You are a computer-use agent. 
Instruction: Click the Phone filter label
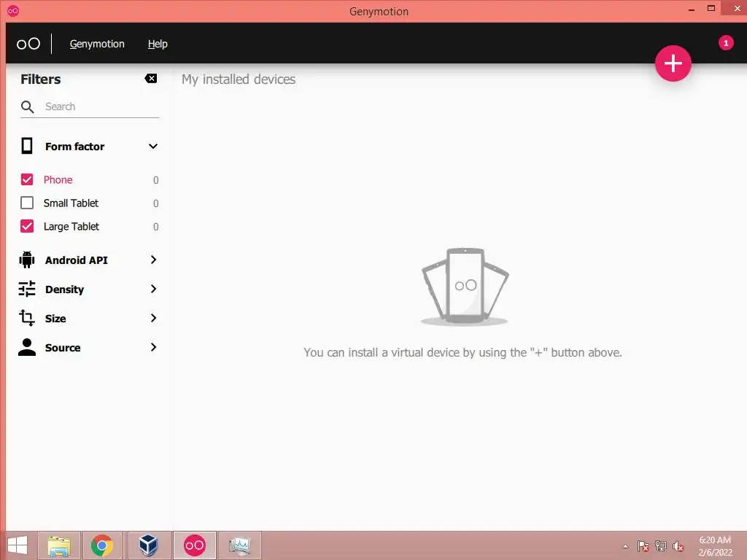point(58,179)
